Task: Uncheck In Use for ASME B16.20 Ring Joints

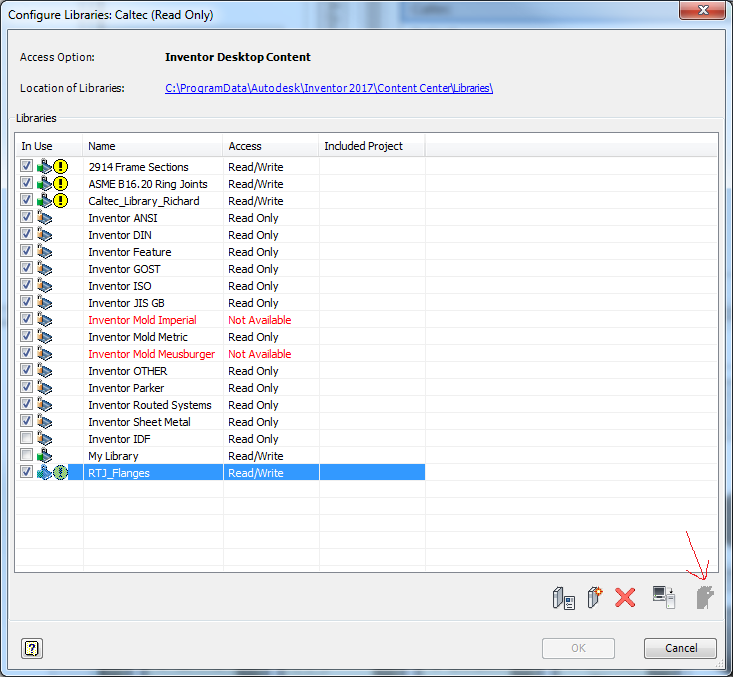Action: 26,183
